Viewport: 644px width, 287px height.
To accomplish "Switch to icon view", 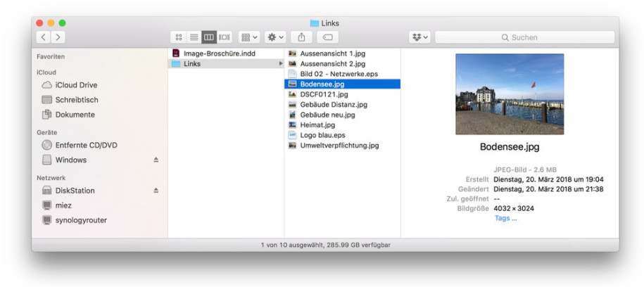I will coord(178,37).
